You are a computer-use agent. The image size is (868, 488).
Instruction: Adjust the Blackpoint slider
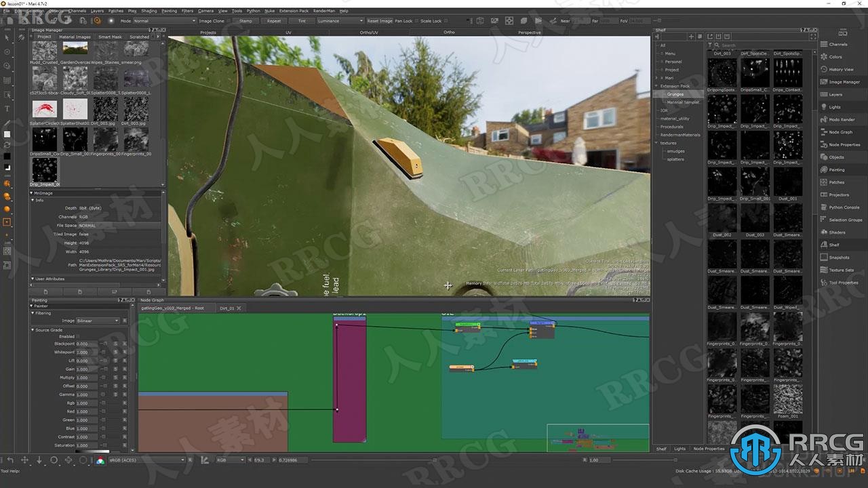coord(105,344)
